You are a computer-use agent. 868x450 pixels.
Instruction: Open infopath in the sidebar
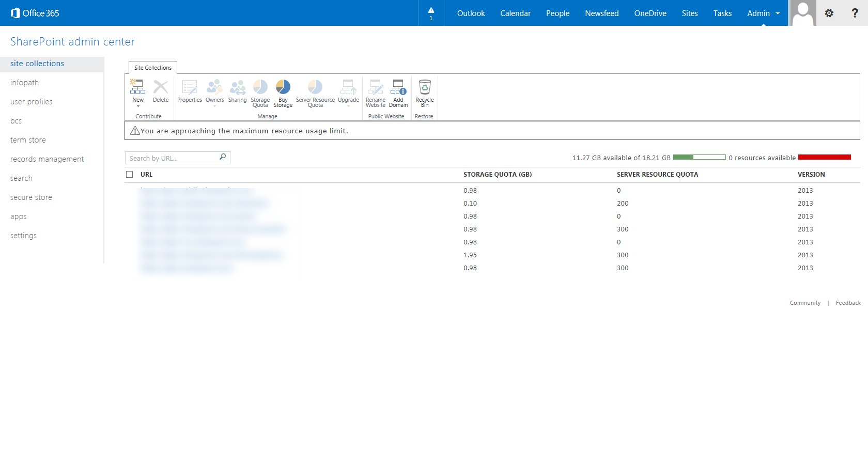tap(24, 83)
